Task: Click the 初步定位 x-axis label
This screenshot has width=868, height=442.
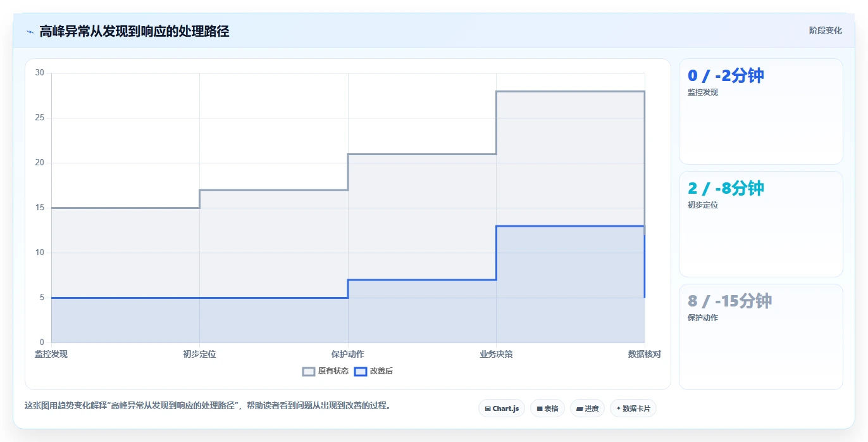Action: tap(199, 354)
